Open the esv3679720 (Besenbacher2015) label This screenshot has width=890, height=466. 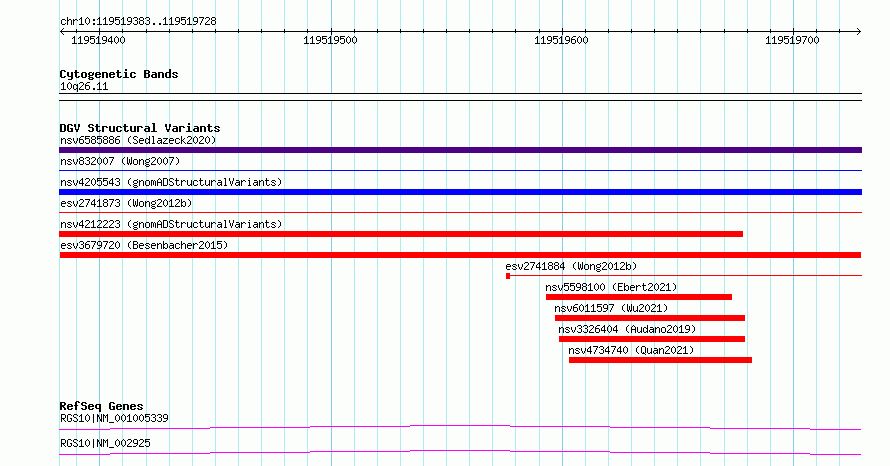(x=144, y=245)
